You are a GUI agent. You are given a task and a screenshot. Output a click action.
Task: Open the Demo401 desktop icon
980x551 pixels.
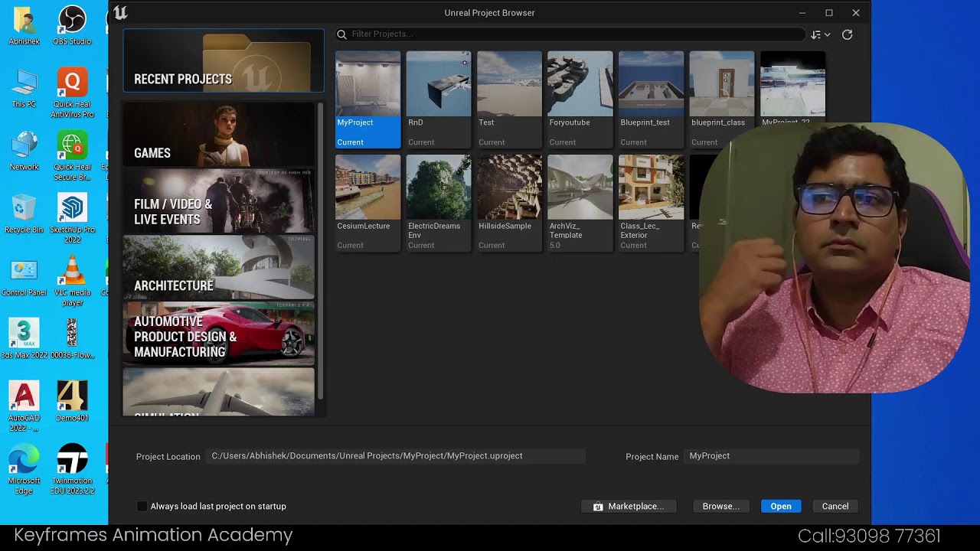(72, 401)
